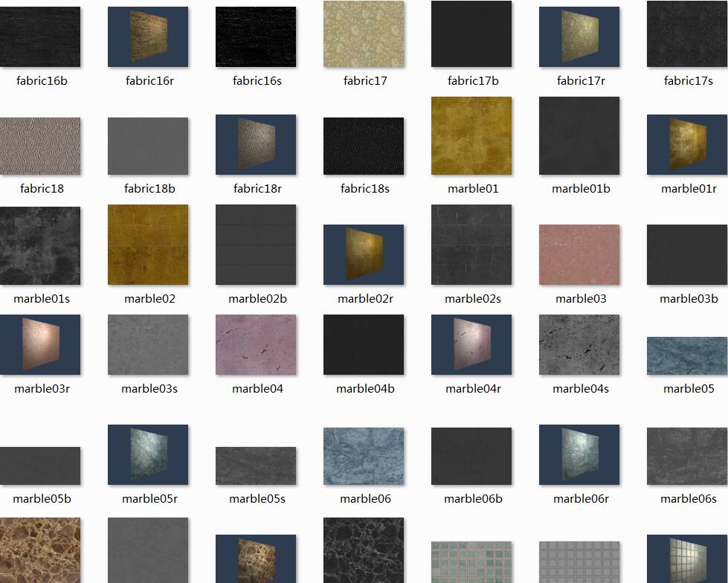Click the marble05 file name label
Screen dimensions: 728x583
click(x=689, y=388)
